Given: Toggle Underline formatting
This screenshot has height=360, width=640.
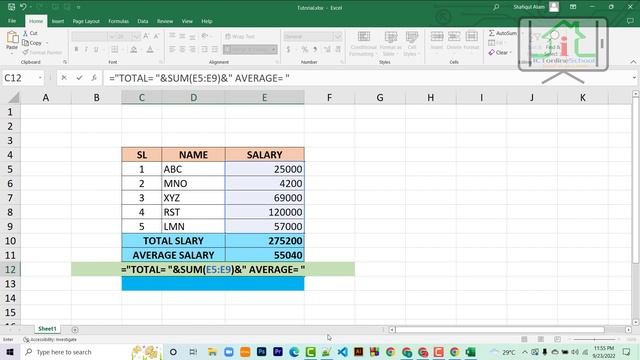Looking at the screenshot, I should coord(96,49).
